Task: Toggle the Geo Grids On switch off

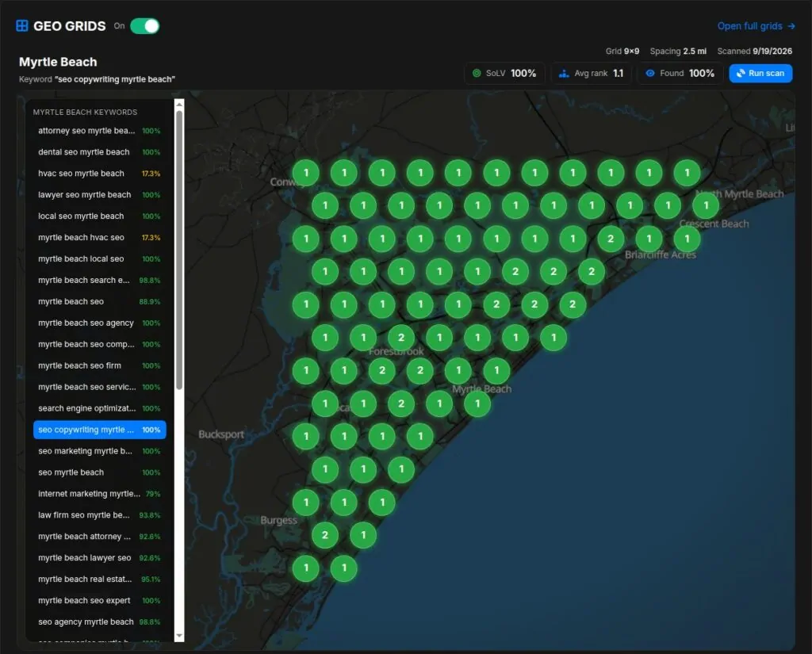Action: 144,26
